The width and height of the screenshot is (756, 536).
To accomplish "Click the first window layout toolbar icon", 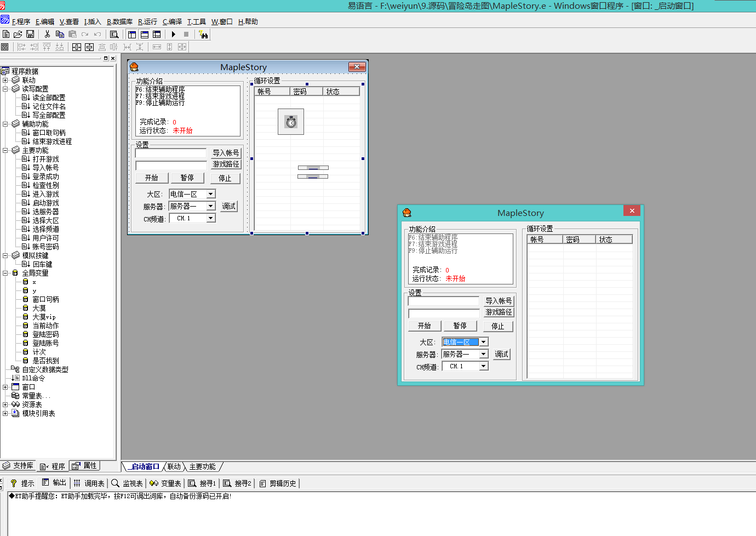I will [132, 34].
